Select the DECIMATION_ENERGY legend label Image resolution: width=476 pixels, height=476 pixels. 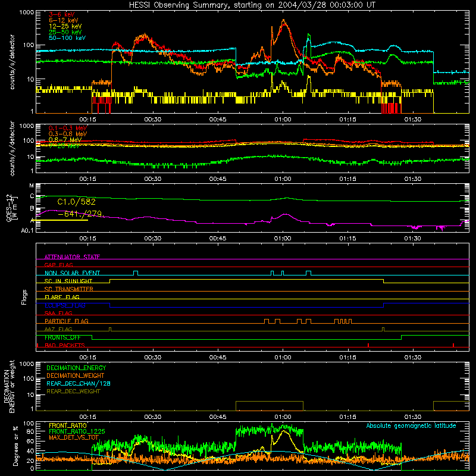76,368
